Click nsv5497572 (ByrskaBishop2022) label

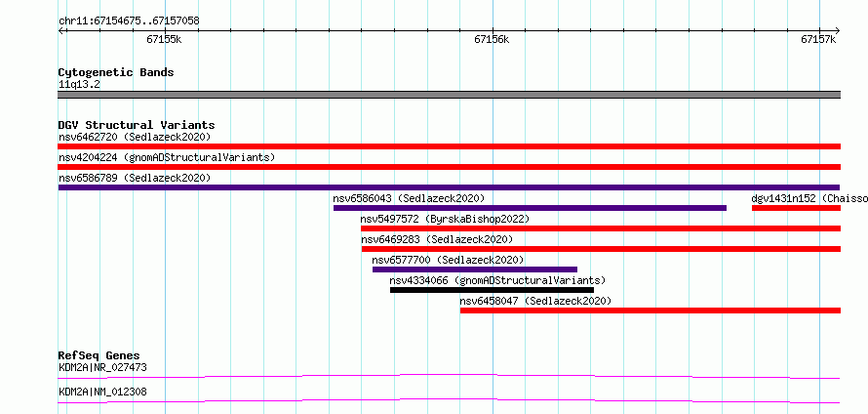pyautogui.click(x=445, y=219)
